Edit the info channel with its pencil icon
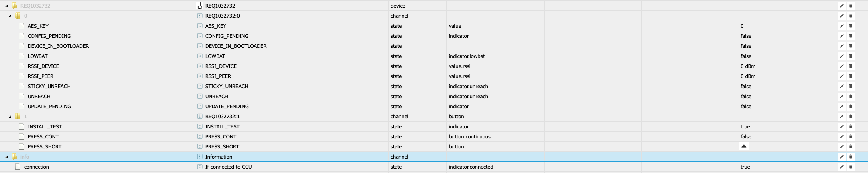This screenshot has height=173, width=868. [x=841, y=157]
